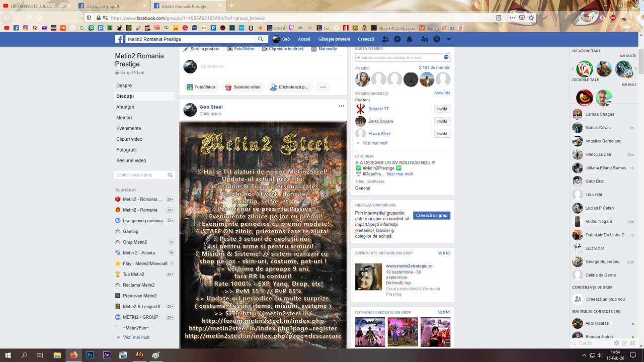Switch to the Descoperă grupuri browser tab
This screenshot has height=362, width=644.
[x=113, y=6]
